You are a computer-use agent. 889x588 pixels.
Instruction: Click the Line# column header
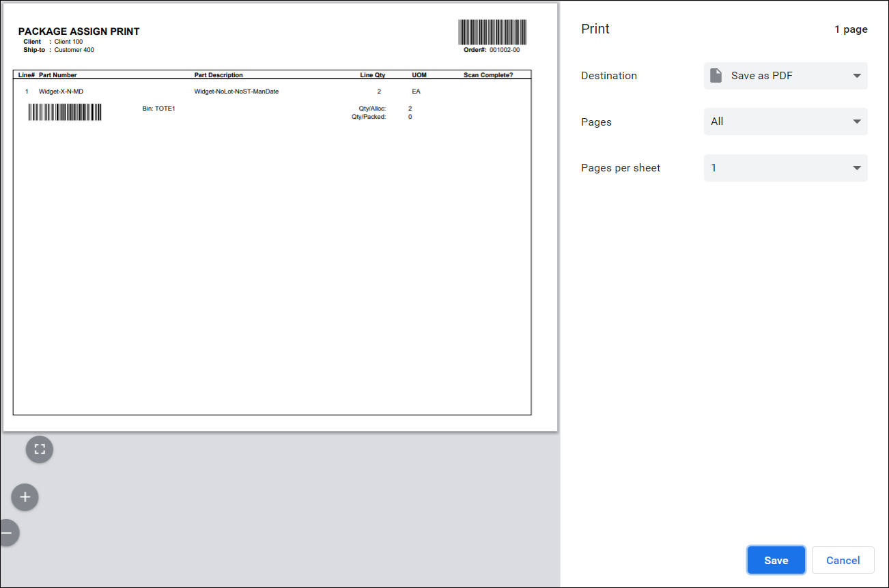27,75
